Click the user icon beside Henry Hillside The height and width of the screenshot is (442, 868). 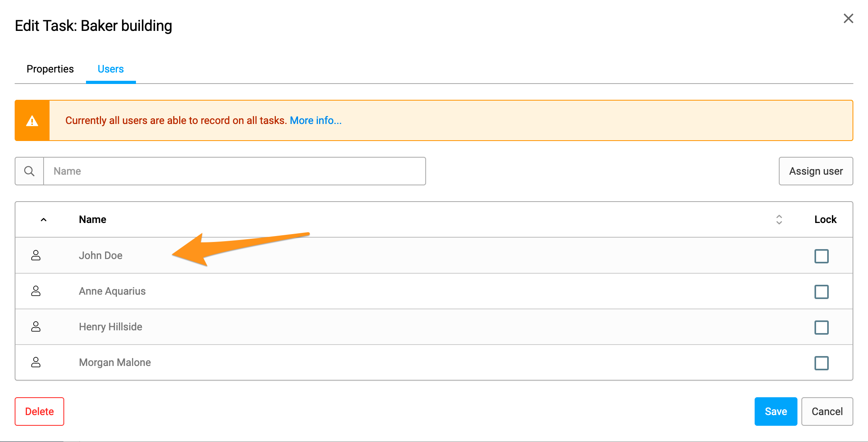coord(36,327)
